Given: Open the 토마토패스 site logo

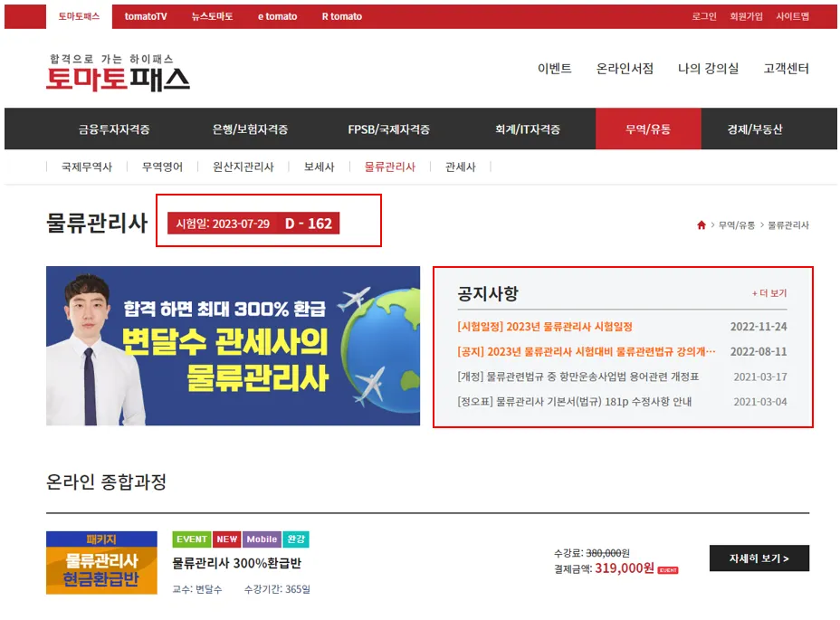Looking at the screenshot, I should point(118,73).
